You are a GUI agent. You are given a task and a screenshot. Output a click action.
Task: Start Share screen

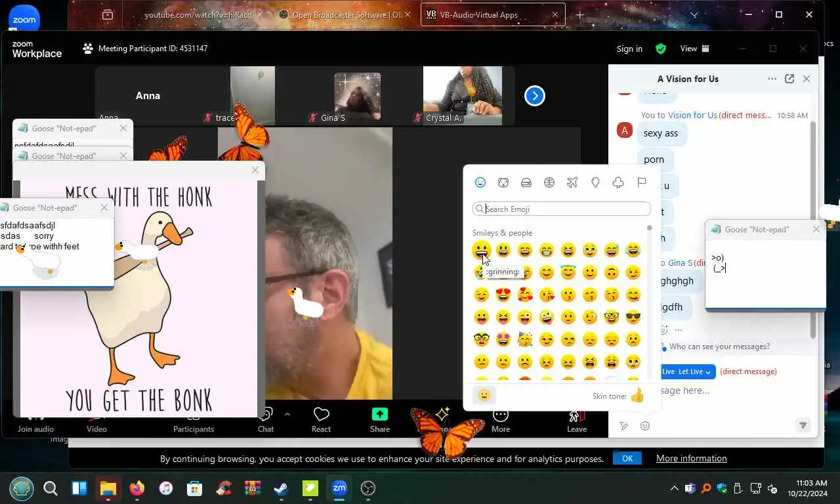click(x=380, y=421)
